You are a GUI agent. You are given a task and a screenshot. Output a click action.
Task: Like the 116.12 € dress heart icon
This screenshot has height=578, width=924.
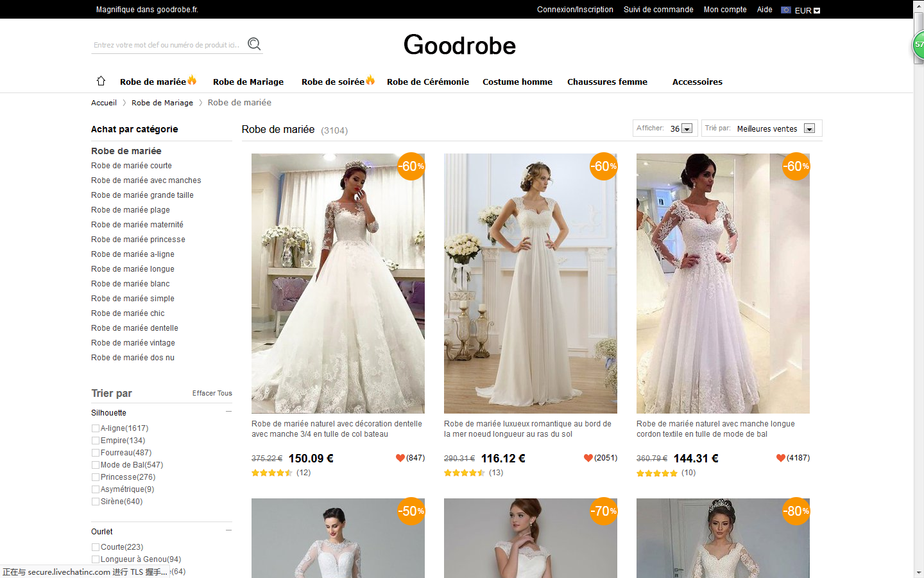click(x=588, y=458)
